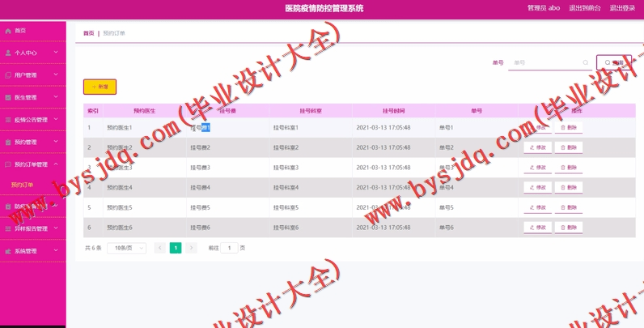Open 用户管理 label in the sidebar
This screenshot has width=644, height=328.
pyautogui.click(x=25, y=75)
